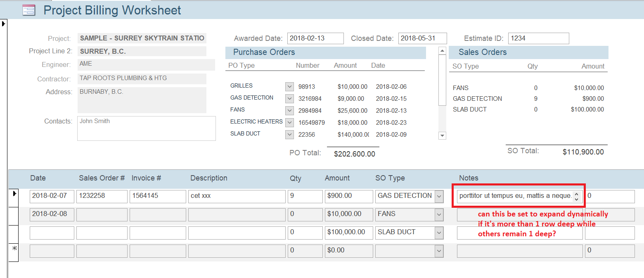The width and height of the screenshot is (644, 278).
Task: Click the new record asterisk row selector
Action: point(14,249)
